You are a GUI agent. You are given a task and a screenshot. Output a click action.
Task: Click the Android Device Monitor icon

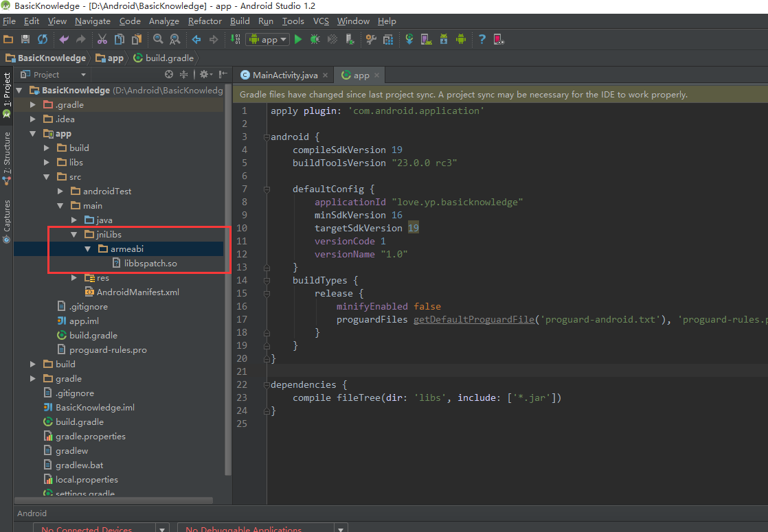pos(461,40)
